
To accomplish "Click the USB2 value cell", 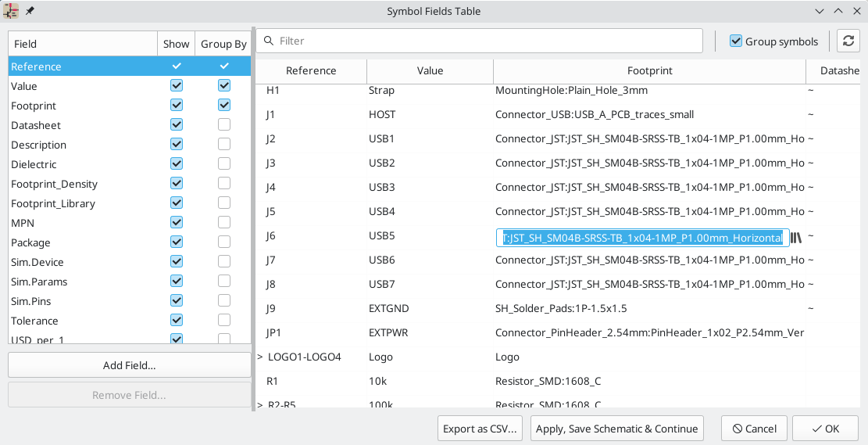I will (430, 163).
